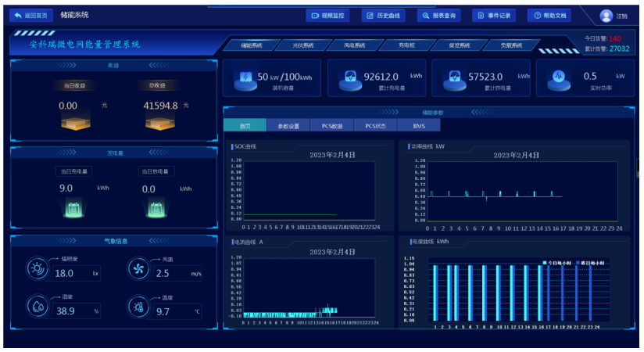The height and width of the screenshot is (352, 644).
Task: Open 视频监控 video monitoring
Action: [327, 15]
